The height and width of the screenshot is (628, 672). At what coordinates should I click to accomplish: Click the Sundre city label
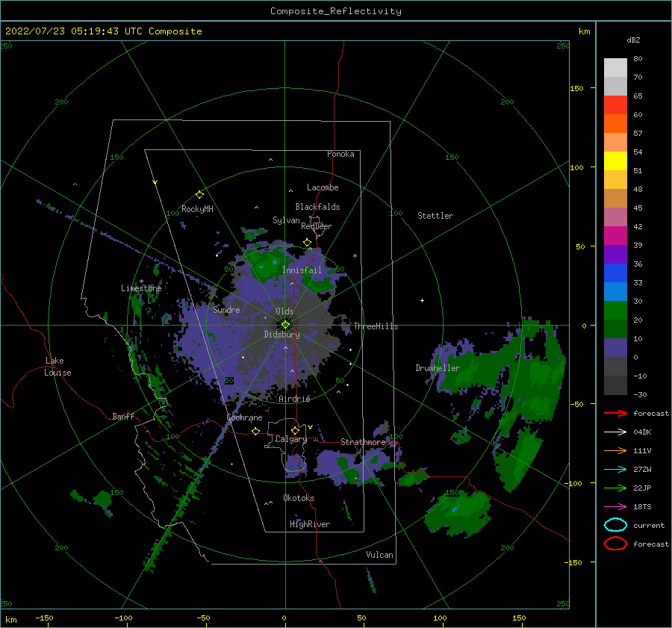pyautogui.click(x=226, y=309)
